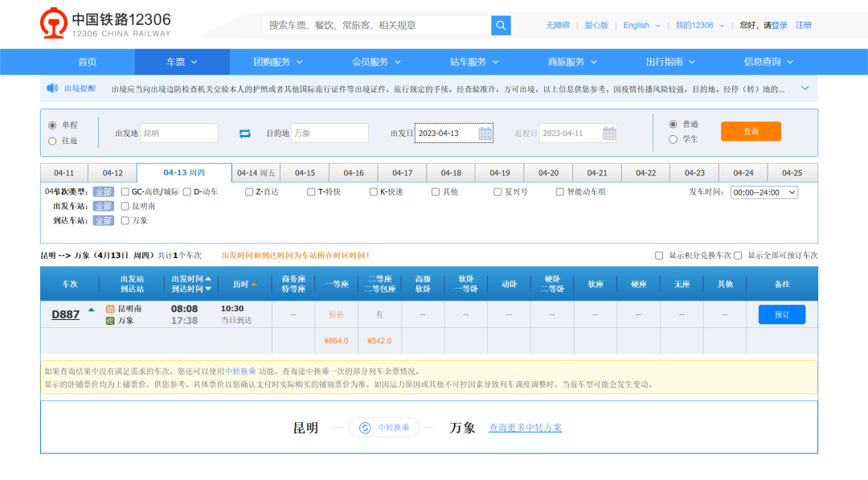Click the orange start-station icon beside 昆明南
The height and width of the screenshot is (480, 868).
point(110,309)
